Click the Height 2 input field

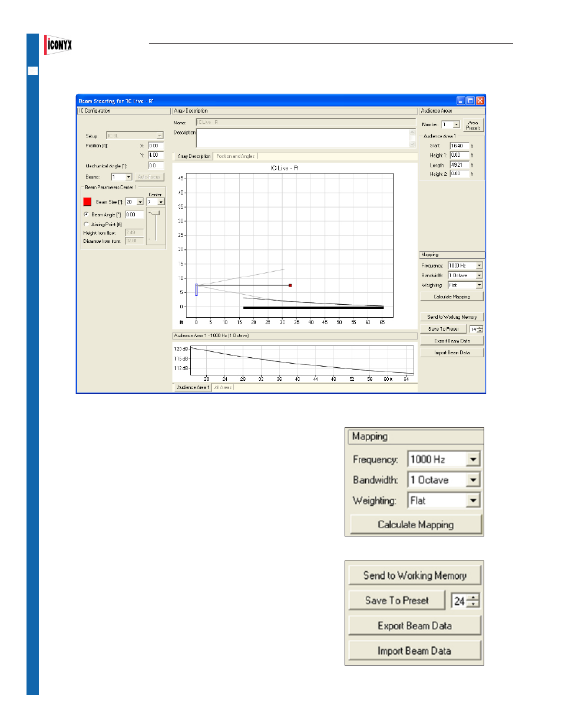459,174
